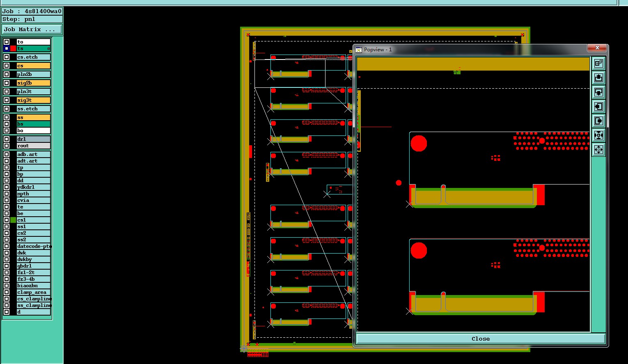Screen dimensions: 628x364
Task: Pan the Popview left with the left-arrow icon
Action: click(598, 106)
